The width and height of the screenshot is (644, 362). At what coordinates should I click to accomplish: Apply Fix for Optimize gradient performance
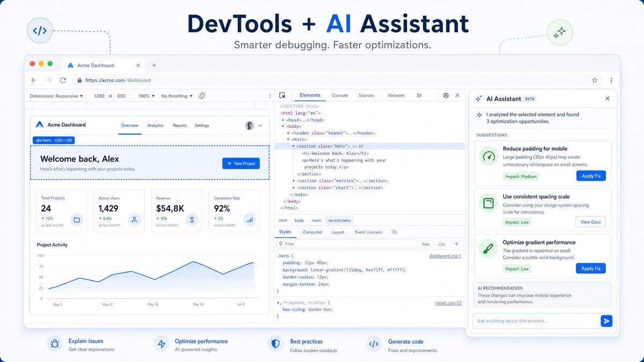[x=591, y=268]
